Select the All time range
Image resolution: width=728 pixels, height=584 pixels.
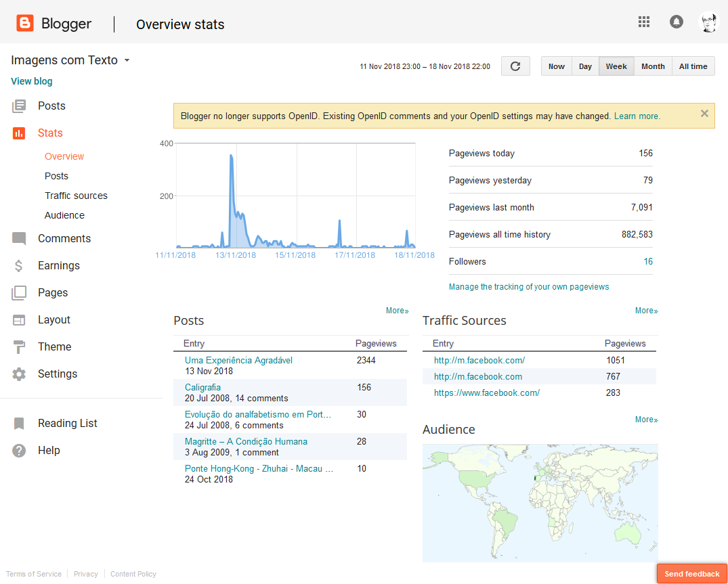(693, 66)
